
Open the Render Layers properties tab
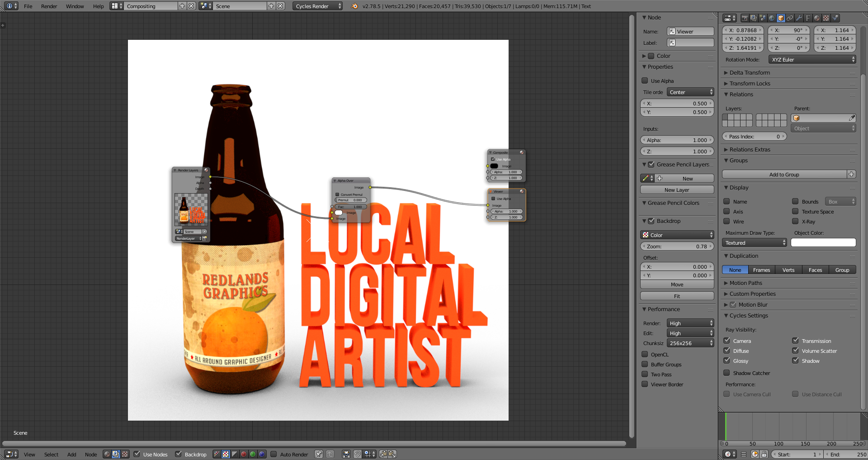coord(754,18)
